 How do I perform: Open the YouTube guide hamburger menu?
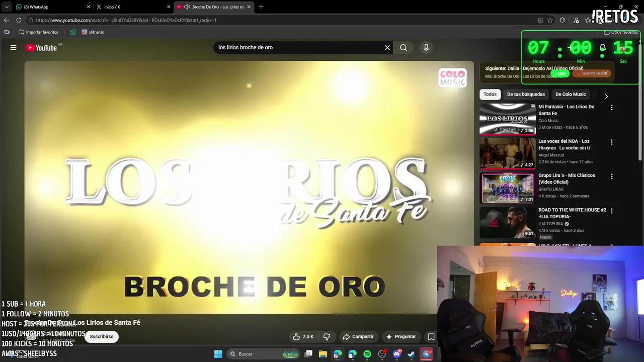point(14,47)
